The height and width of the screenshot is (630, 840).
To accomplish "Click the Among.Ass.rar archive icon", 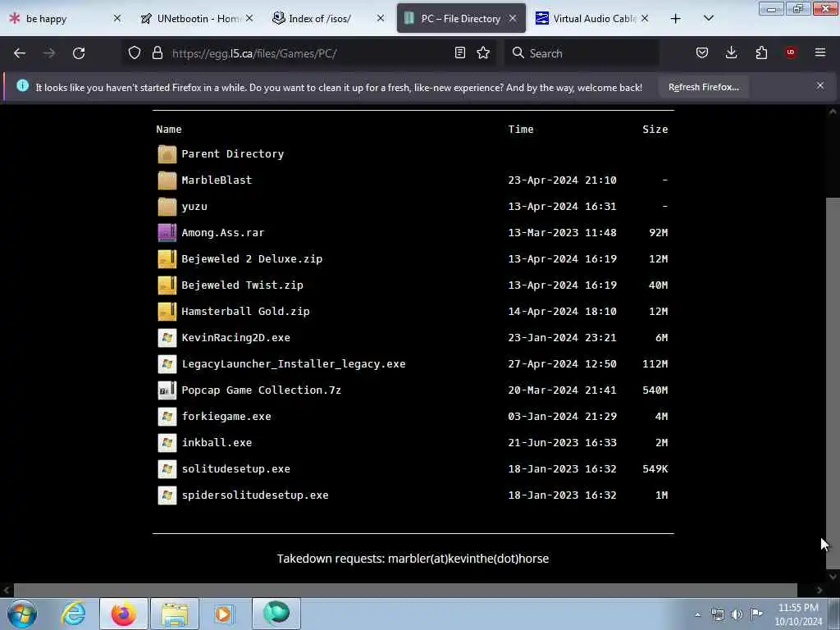I will 167,232.
